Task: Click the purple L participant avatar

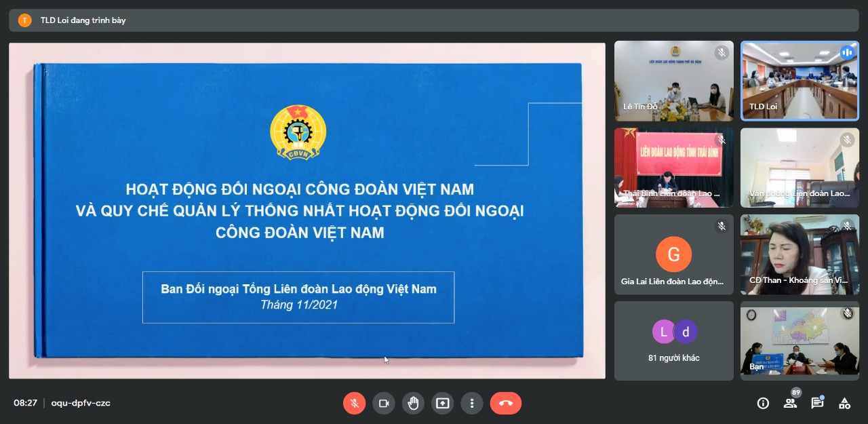Action: click(x=664, y=332)
